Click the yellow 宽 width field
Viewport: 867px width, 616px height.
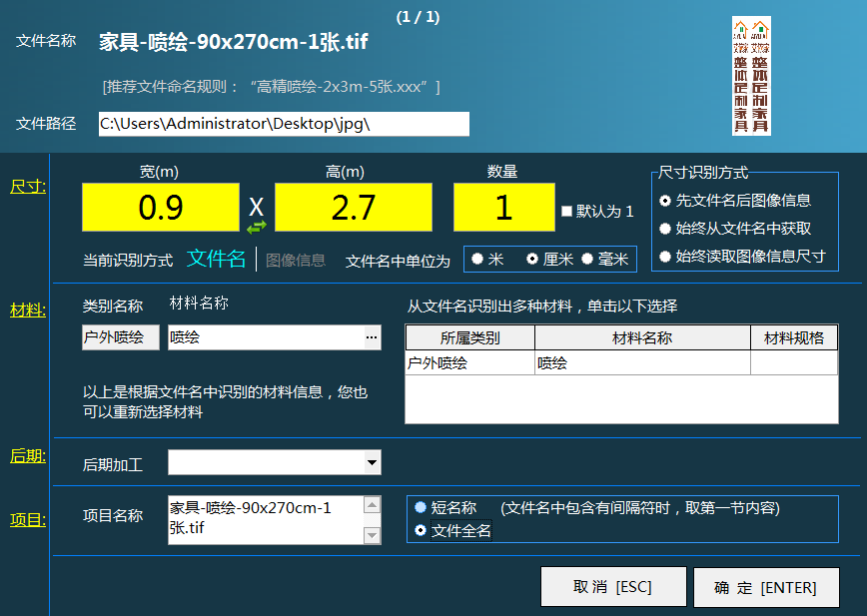point(161,207)
